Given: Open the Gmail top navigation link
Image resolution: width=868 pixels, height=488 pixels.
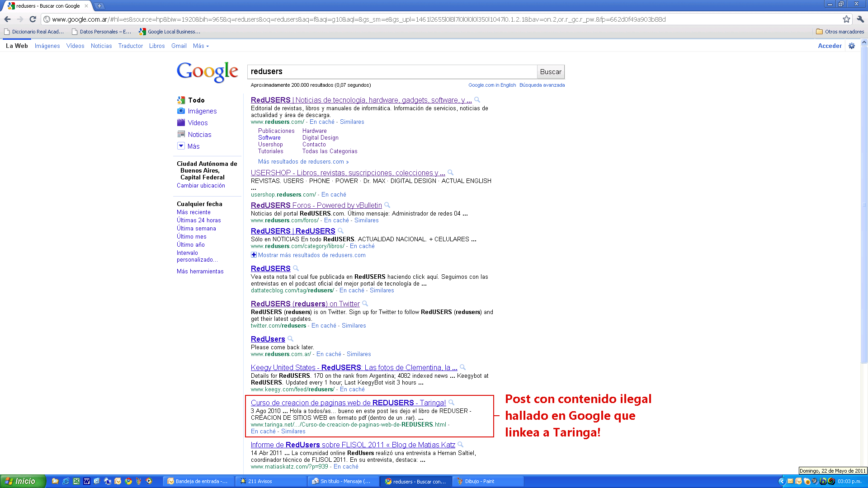Looking at the screenshot, I should pyautogui.click(x=179, y=46).
